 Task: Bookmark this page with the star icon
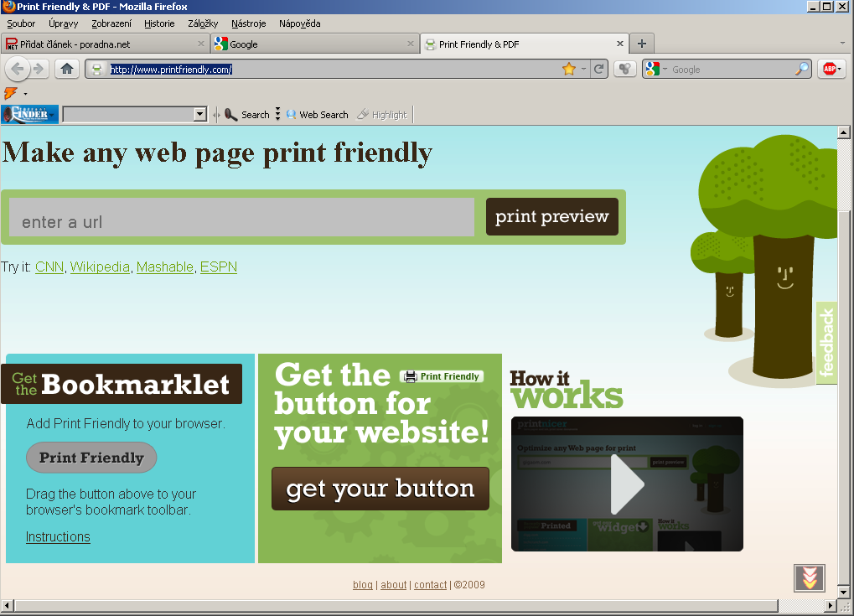(568, 70)
